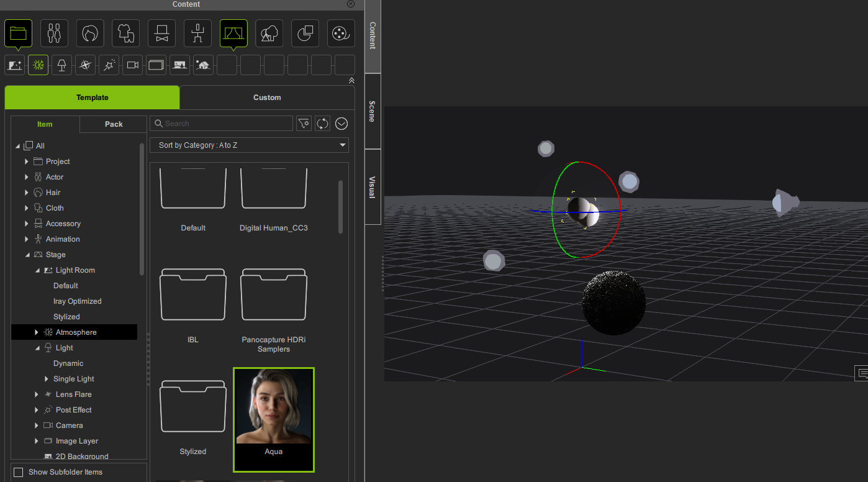The height and width of the screenshot is (482, 868).
Task: Choose the house scene subcategory icon
Action: click(x=204, y=65)
